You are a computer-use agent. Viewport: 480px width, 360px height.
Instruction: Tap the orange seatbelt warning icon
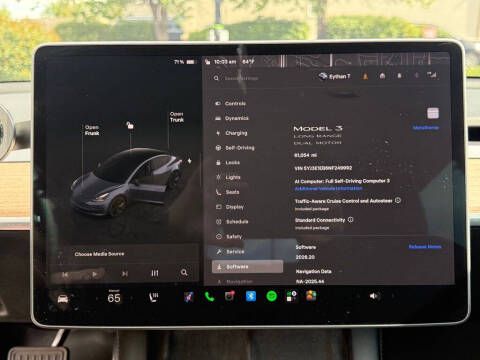[365, 76]
